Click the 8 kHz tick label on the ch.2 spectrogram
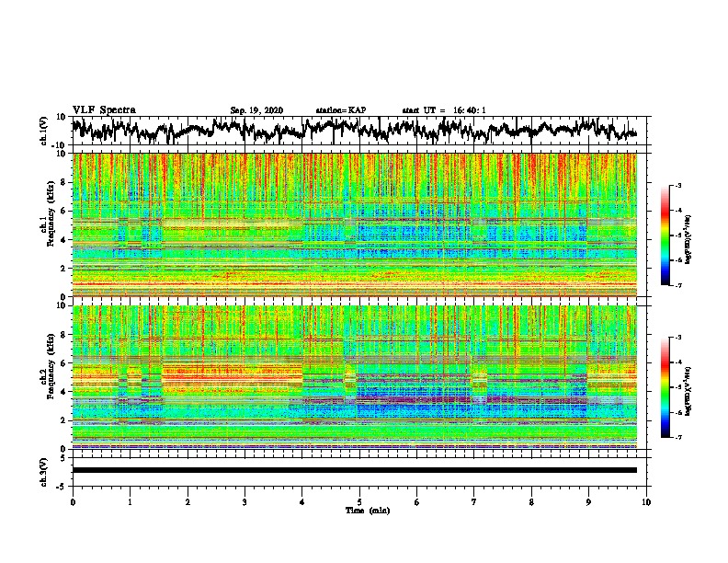728x563 pixels. [x=63, y=334]
